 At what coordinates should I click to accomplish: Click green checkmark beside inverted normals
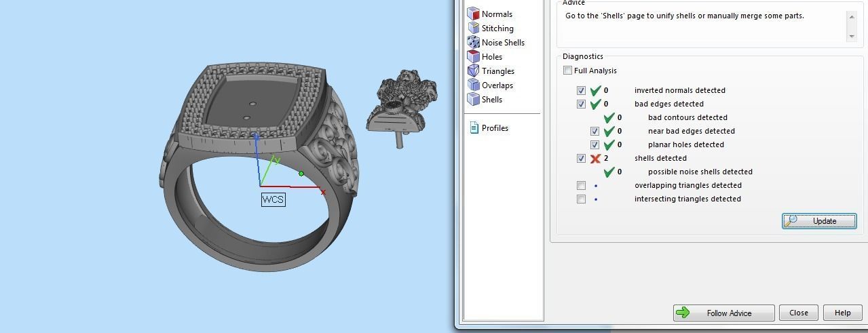[595, 90]
